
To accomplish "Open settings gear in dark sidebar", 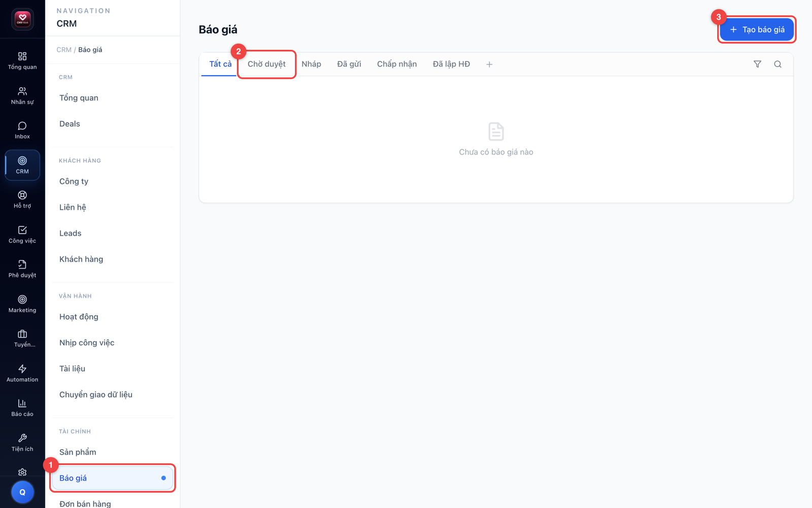I will tap(22, 472).
